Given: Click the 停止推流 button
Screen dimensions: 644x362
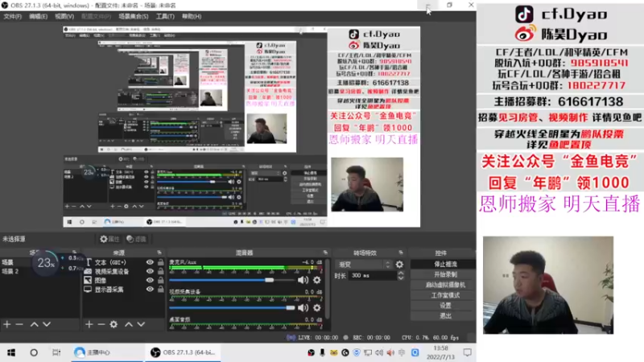Looking at the screenshot, I should 445,264.
